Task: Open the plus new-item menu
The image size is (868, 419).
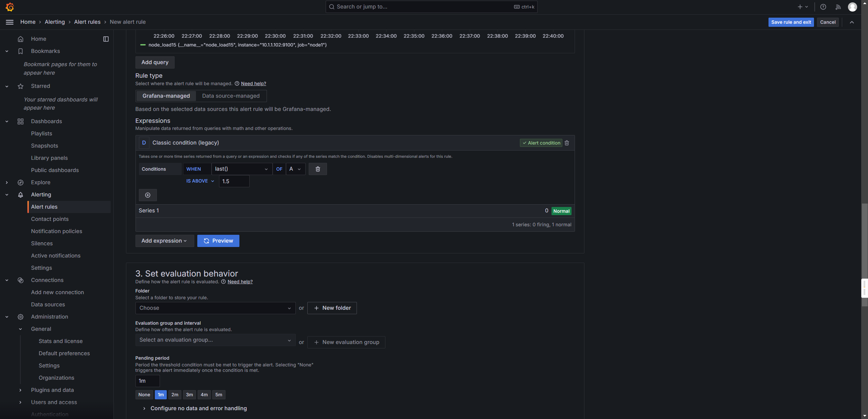Action: click(x=803, y=7)
